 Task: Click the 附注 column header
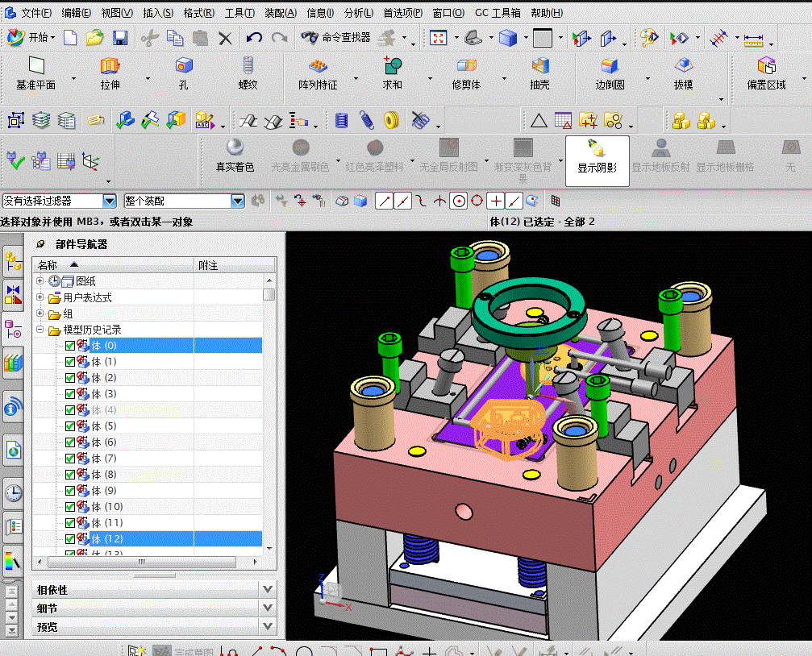(235, 266)
